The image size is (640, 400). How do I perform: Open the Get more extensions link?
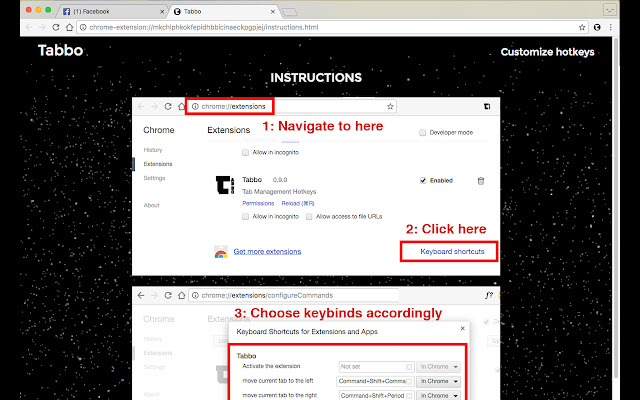click(x=267, y=251)
